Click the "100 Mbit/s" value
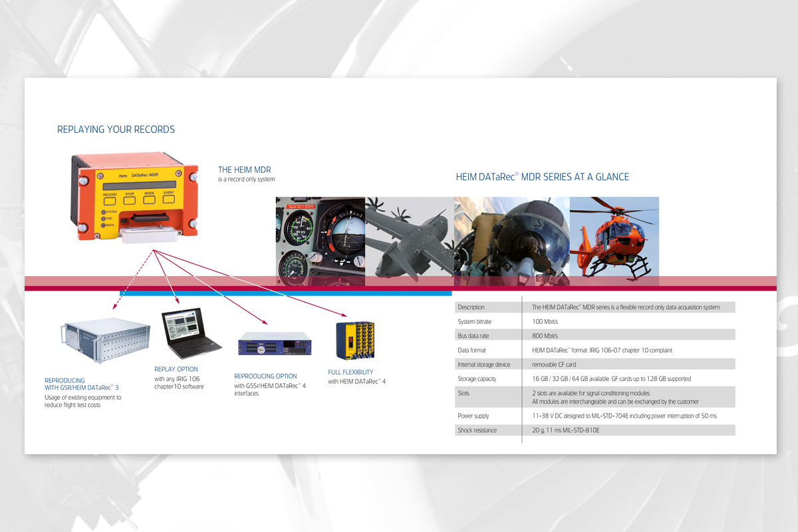This screenshot has width=798, height=532. click(545, 322)
